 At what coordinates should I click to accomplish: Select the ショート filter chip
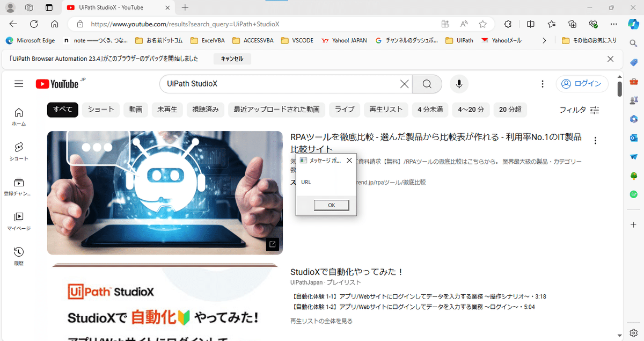[x=101, y=110]
